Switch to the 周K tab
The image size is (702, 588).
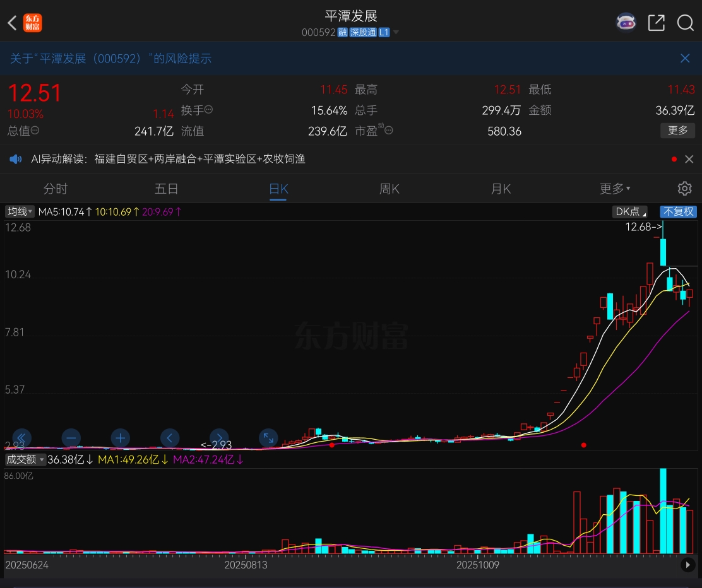coord(390,189)
